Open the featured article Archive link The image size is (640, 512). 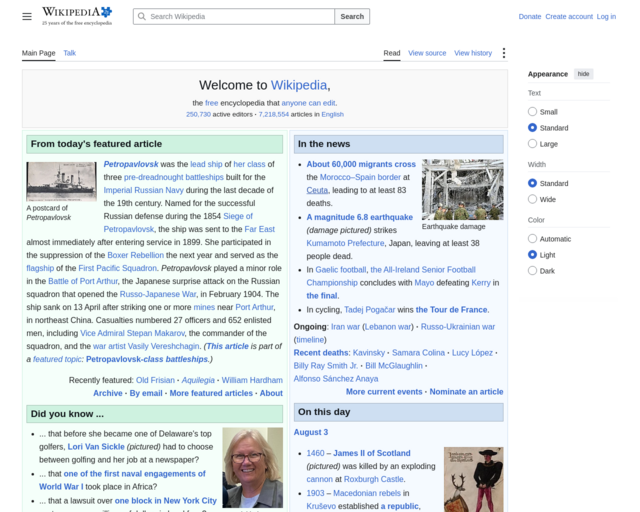(x=108, y=393)
